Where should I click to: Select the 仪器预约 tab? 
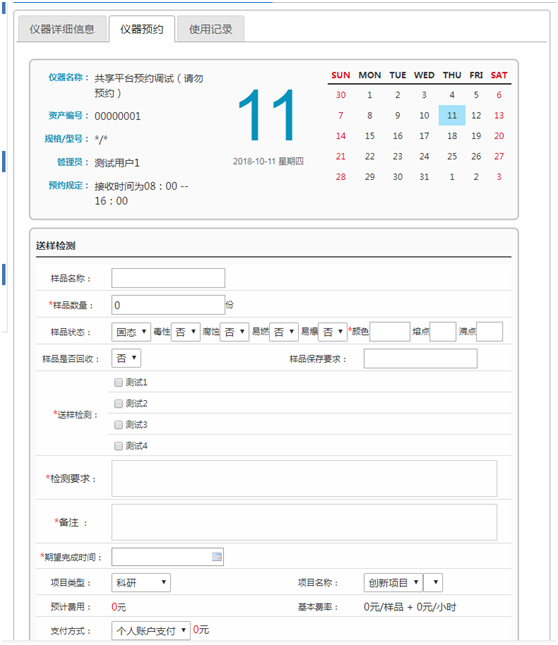click(x=142, y=29)
